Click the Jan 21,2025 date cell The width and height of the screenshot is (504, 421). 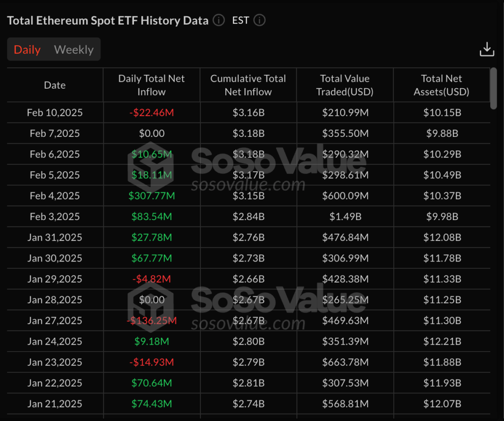point(55,404)
